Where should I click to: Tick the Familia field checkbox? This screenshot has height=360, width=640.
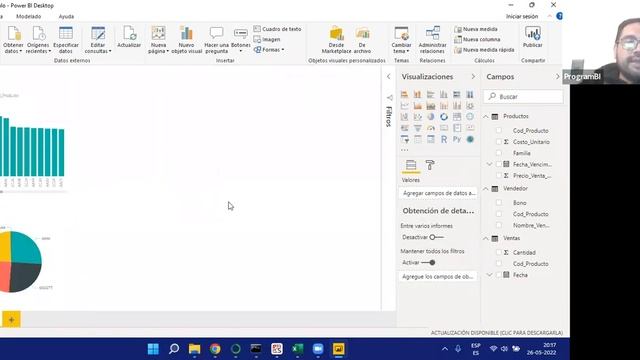point(499,153)
